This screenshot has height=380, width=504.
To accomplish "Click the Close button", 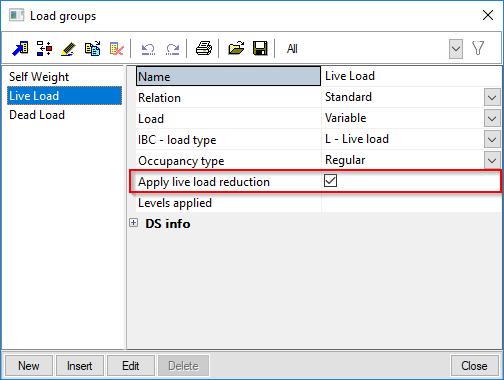I will pyautogui.click(x=474, y=366).
